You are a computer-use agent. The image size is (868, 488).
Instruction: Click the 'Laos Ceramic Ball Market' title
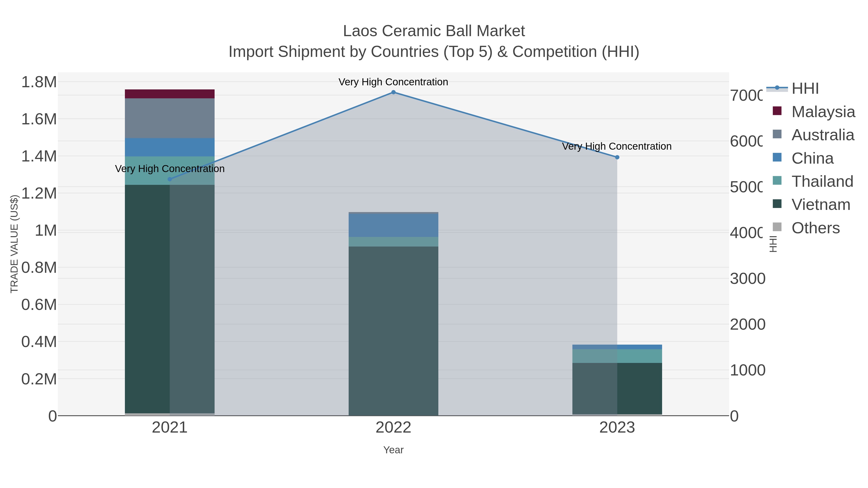[x=434, y=31]
